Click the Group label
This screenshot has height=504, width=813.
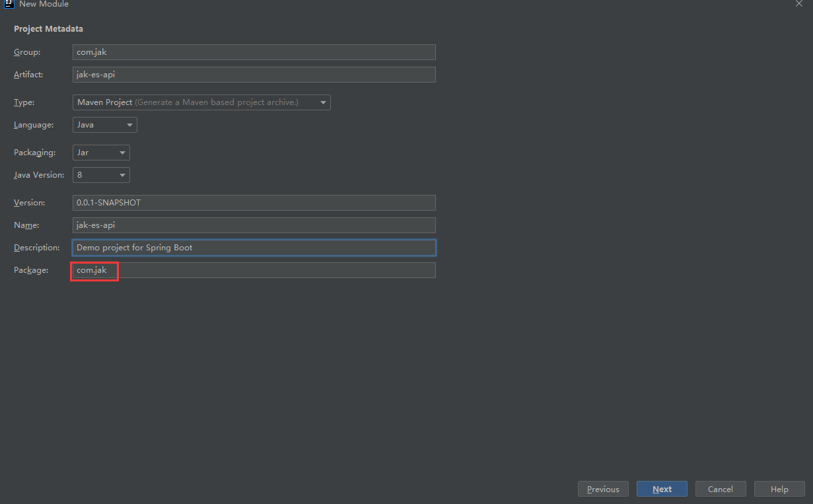(x=27, y=52)
